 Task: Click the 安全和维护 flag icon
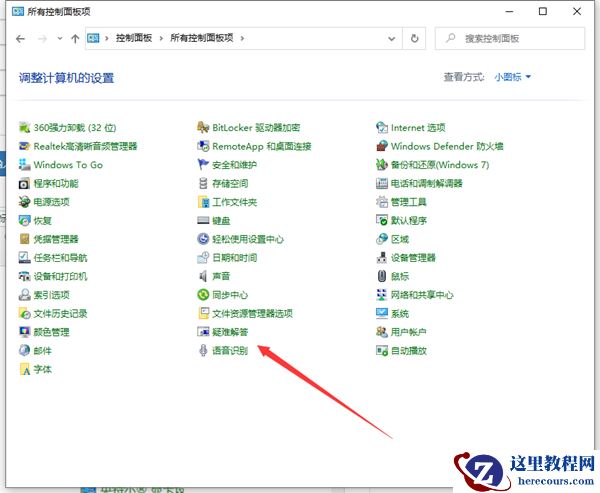(203, 165)
